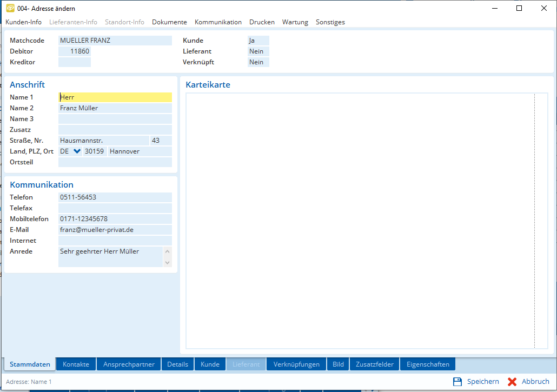Open the Sonstiges menu

coord(330,22)
